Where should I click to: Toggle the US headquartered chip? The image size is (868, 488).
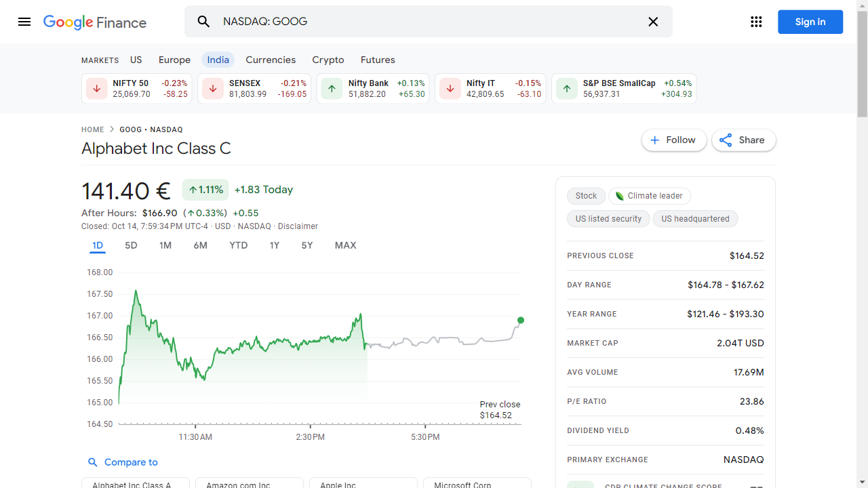[695, 218]
